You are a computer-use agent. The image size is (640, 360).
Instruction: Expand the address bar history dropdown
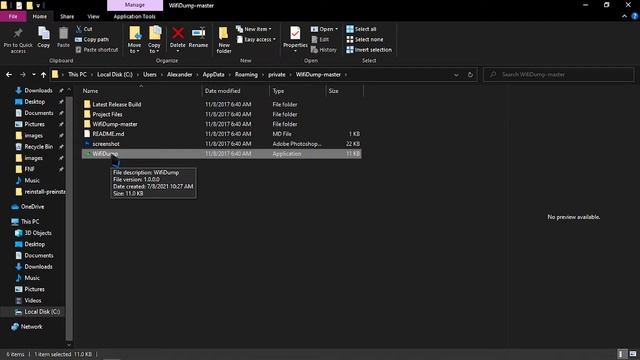point(456,75)
